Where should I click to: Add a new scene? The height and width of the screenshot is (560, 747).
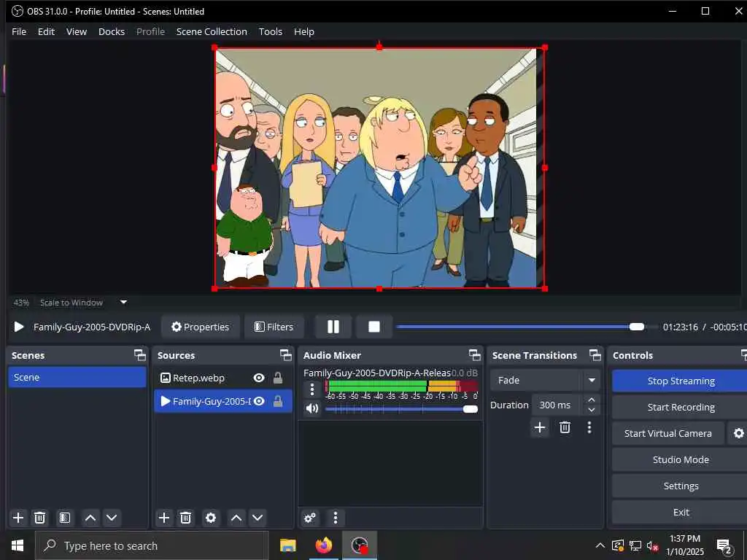point(18,518)
